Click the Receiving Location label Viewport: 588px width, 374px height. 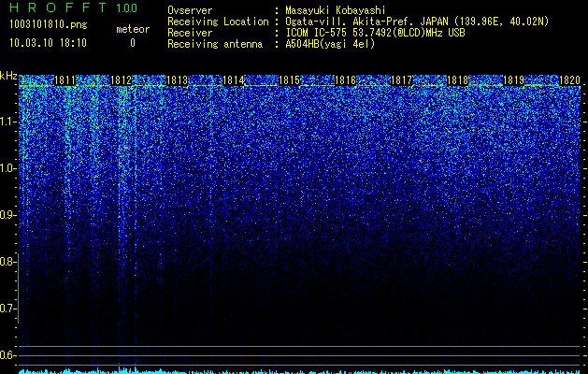(x=218, y=22)
